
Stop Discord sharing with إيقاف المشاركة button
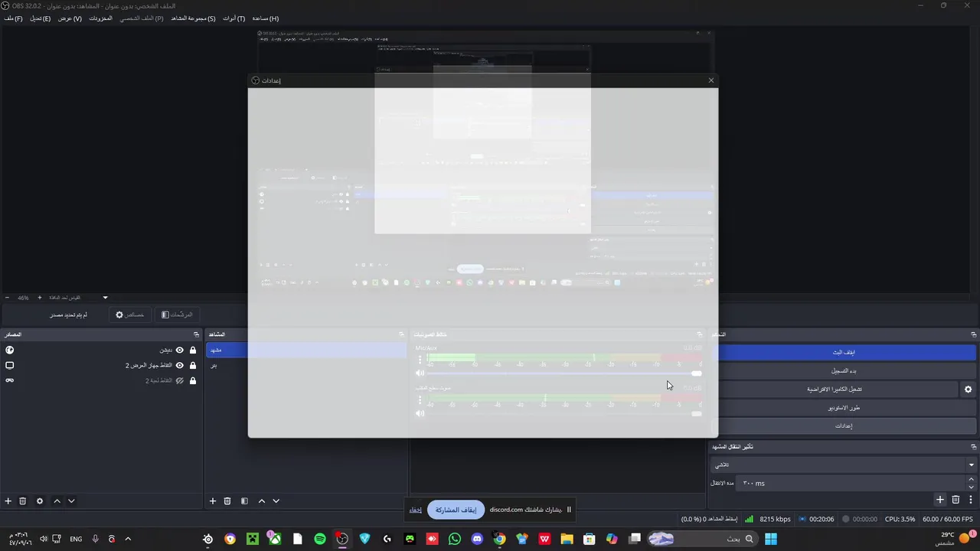[x=456, y=510]
